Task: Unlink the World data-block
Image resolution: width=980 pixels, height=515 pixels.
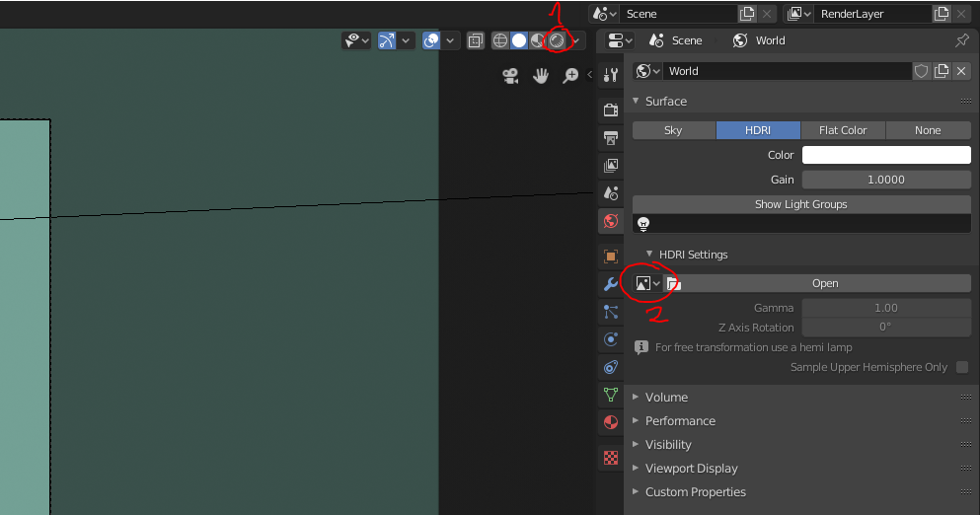Action: (962, 71)
